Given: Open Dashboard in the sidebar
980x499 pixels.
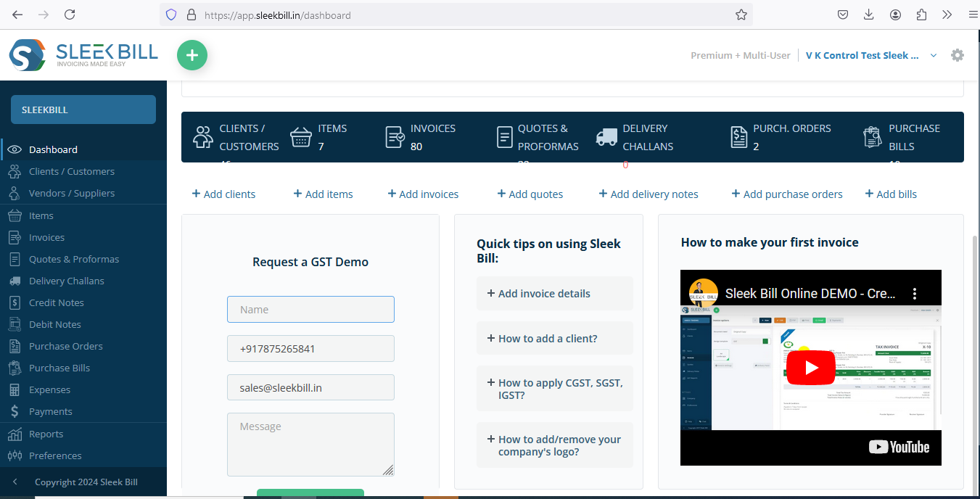Looking at the screenshot, I should pyautogui.click(x=53, y=149).
